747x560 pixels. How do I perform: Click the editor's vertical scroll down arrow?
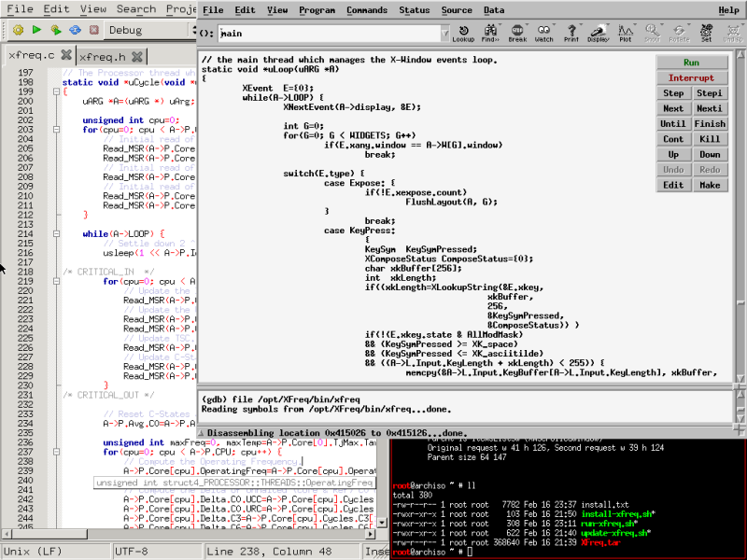[x=382, y=523]
